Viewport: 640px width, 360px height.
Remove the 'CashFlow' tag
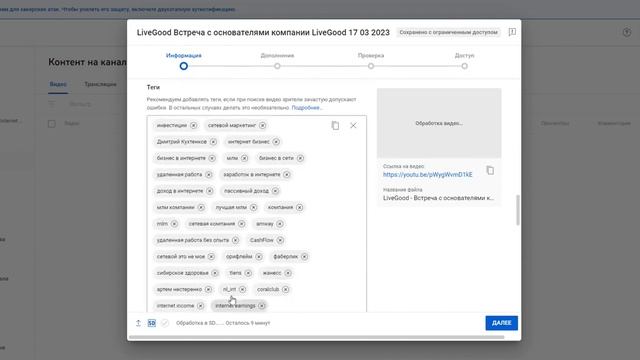(280, 240)
